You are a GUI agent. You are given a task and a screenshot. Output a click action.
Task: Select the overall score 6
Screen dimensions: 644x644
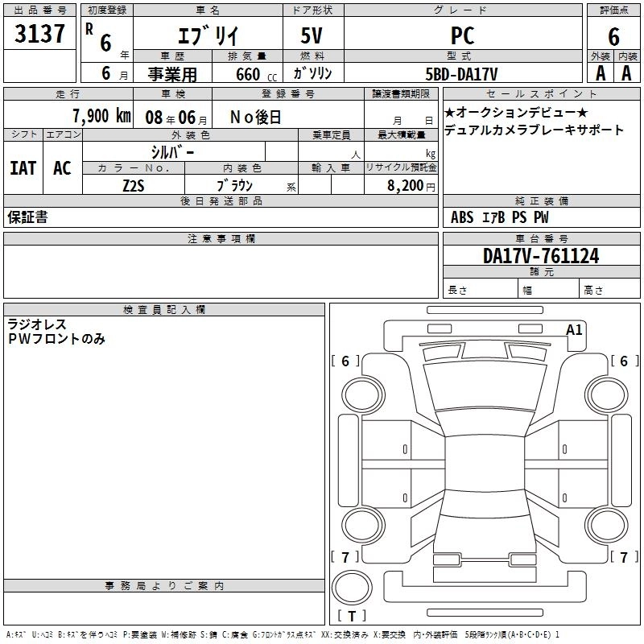coord(613,36)
